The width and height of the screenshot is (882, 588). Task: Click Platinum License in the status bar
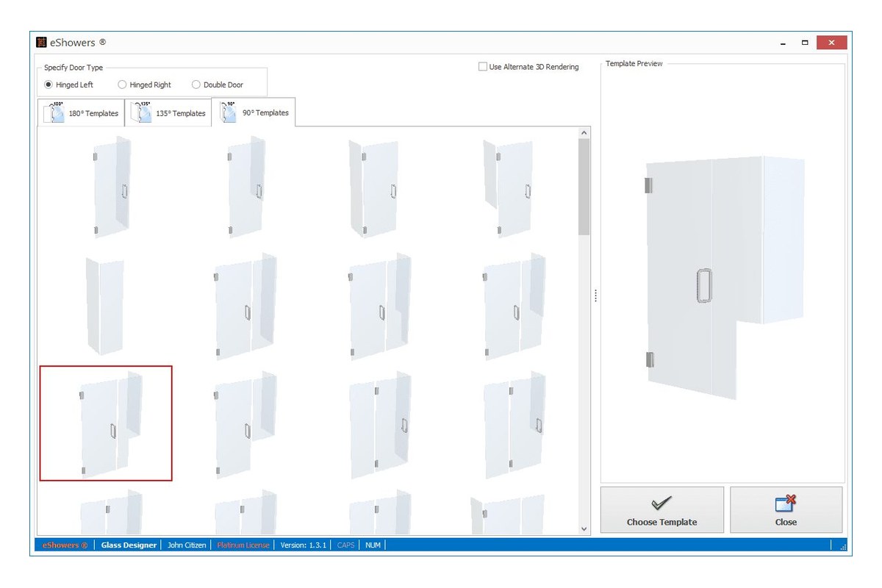tap(244, 545)
